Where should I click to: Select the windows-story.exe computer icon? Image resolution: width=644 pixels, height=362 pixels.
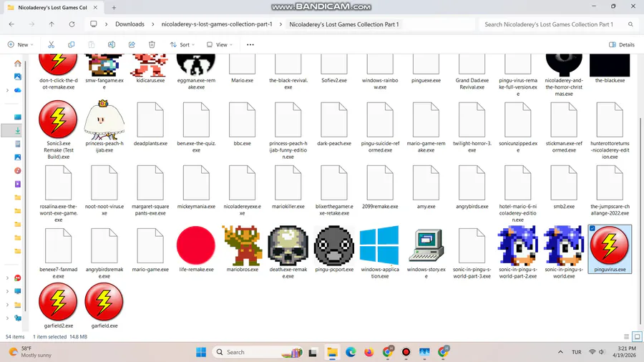426,245
